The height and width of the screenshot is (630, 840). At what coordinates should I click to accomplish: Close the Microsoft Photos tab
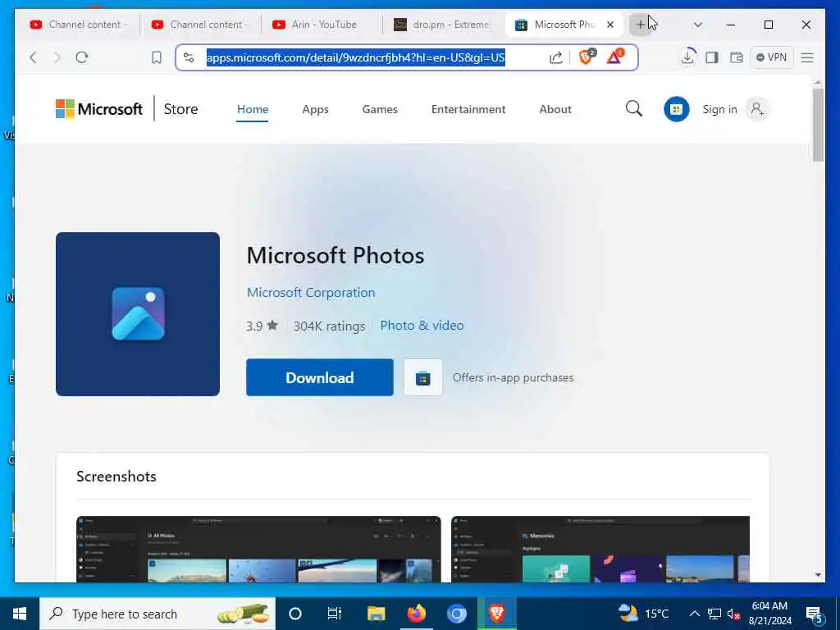610,25
